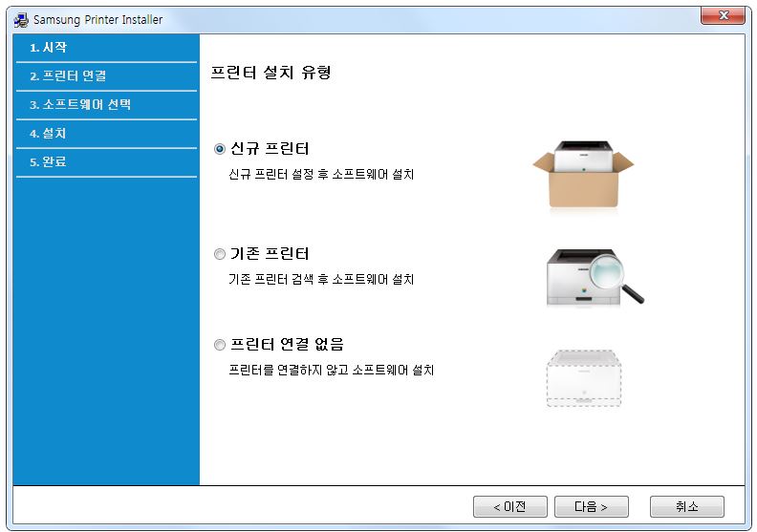Click the printer-in-cardboard-box icon

[583, 175]
